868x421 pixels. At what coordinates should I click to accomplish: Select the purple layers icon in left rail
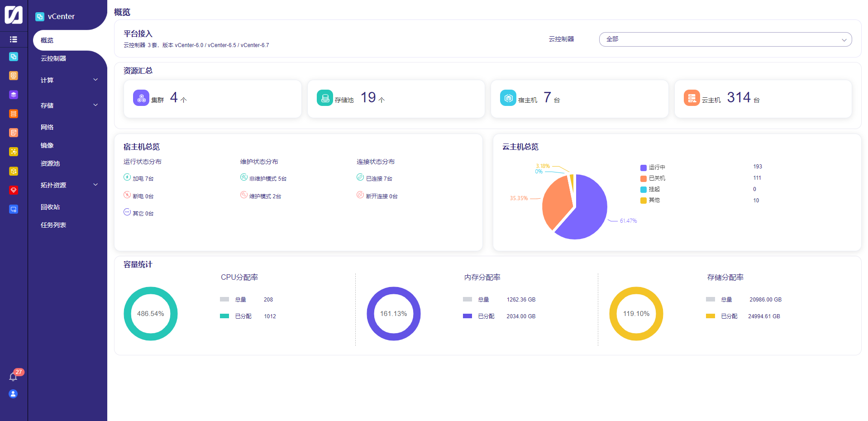(14, 95)
